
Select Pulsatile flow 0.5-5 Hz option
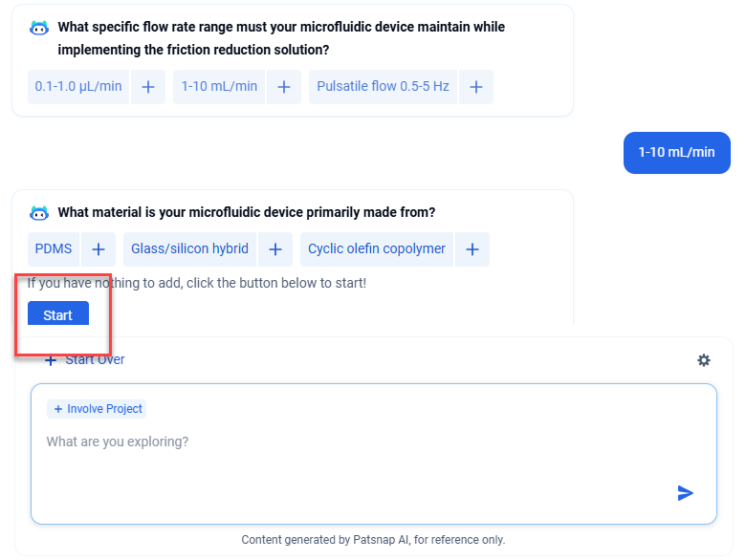383,87
